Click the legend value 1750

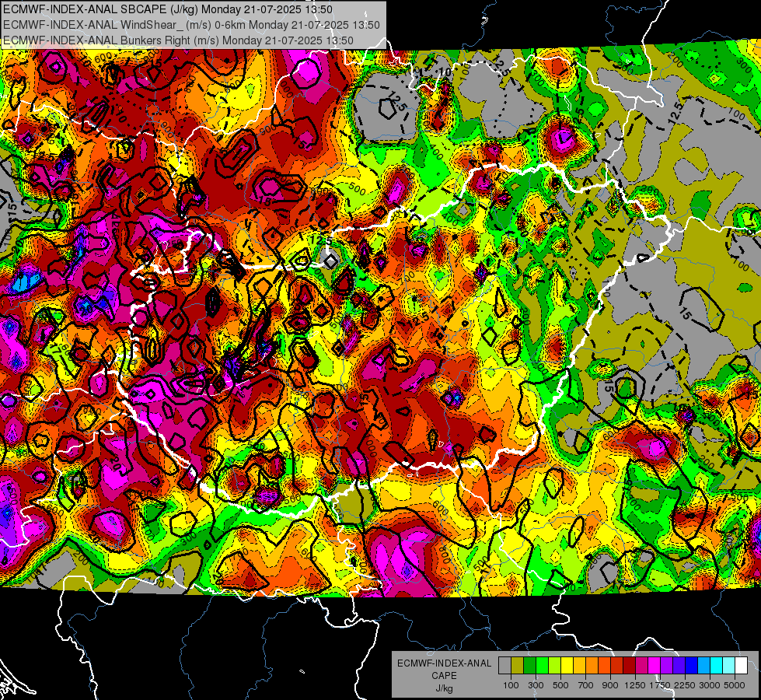coord(660,685)
